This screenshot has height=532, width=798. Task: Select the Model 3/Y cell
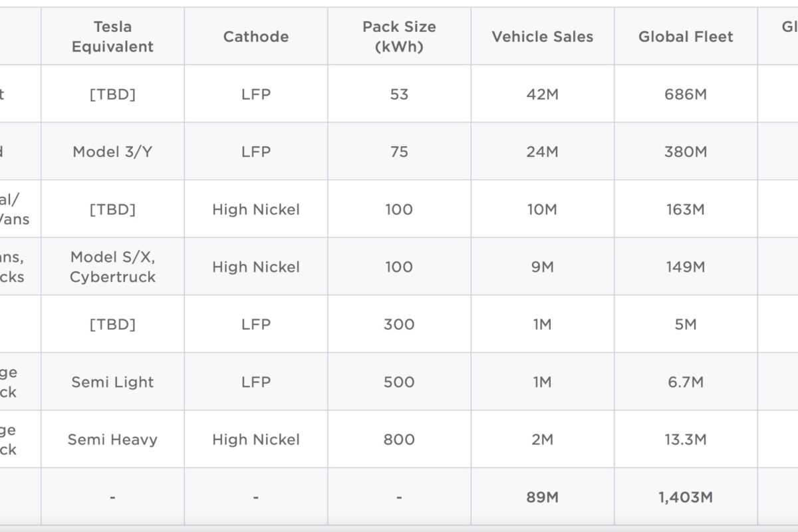pyautogui.click(x=112, y=152)
